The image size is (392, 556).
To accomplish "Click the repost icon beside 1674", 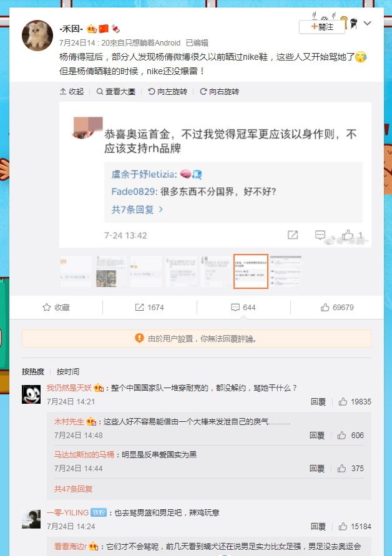I will click(139, 308).
